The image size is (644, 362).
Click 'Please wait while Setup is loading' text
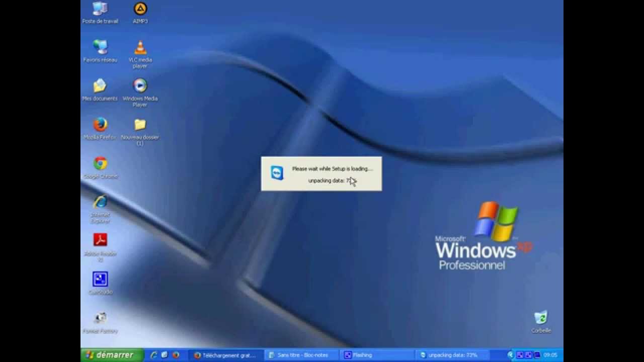[333, 169]
